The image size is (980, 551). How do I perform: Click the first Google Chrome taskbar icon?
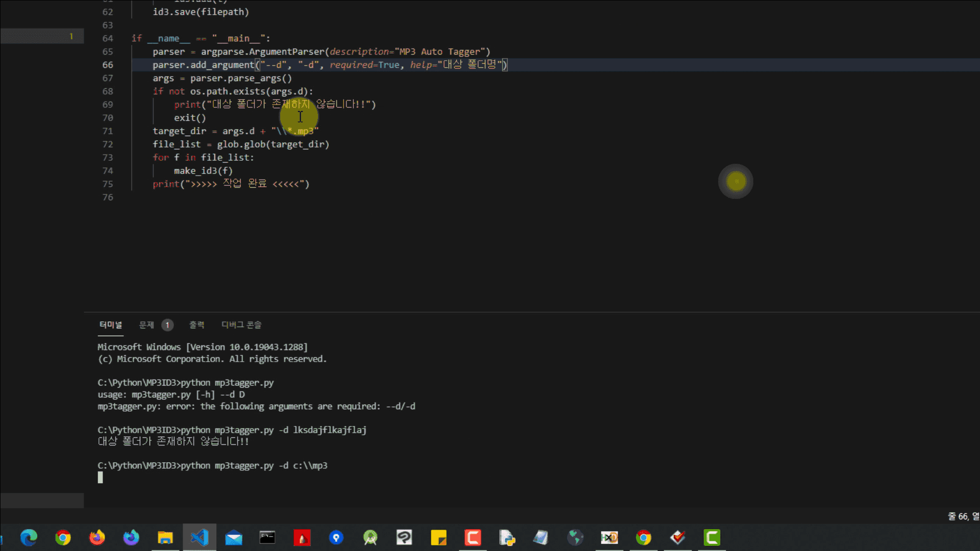[63, 537]
